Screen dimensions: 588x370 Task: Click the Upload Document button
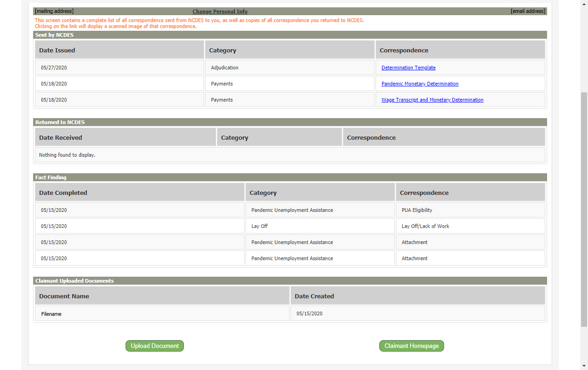154,346
